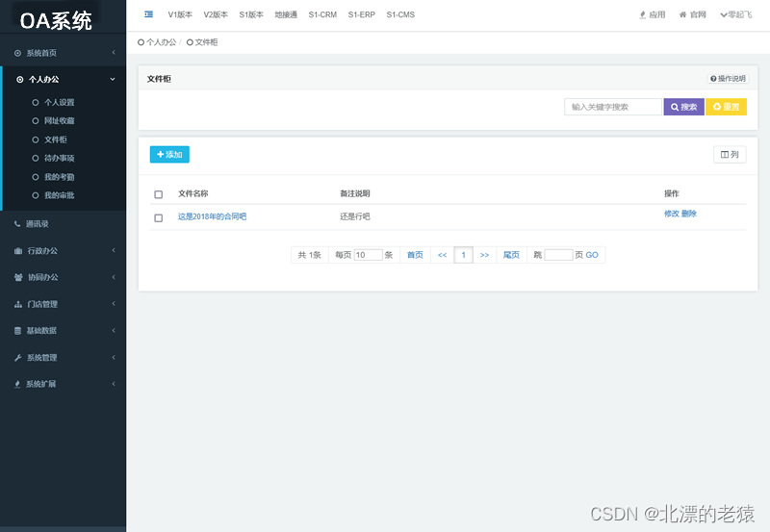Click the purple 搜索 button

[x=684, y=107]
